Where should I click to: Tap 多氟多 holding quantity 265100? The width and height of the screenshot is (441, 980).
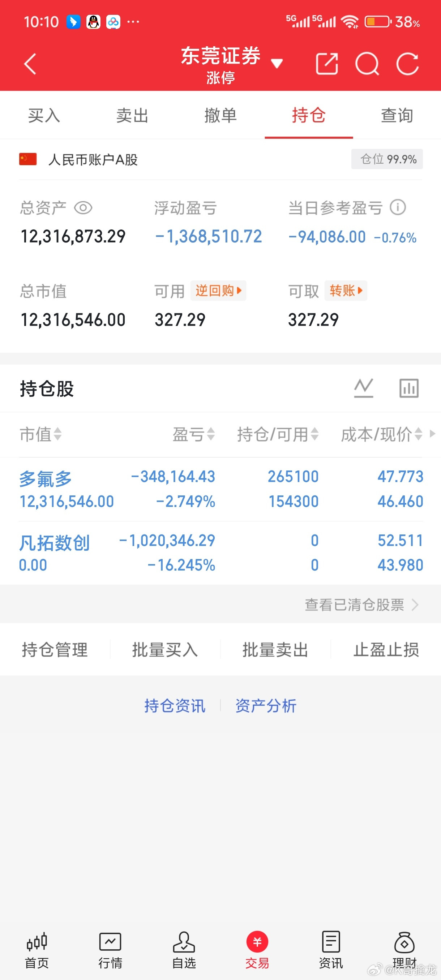click(x=293, y=476)
